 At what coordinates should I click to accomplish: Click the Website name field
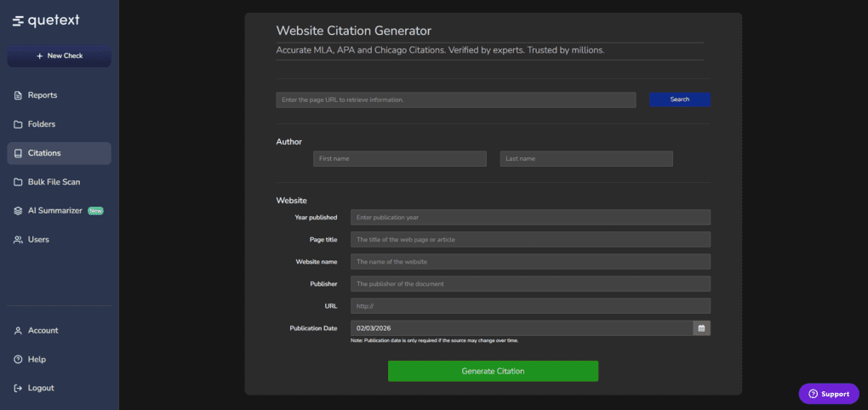[x=530, y=262]
